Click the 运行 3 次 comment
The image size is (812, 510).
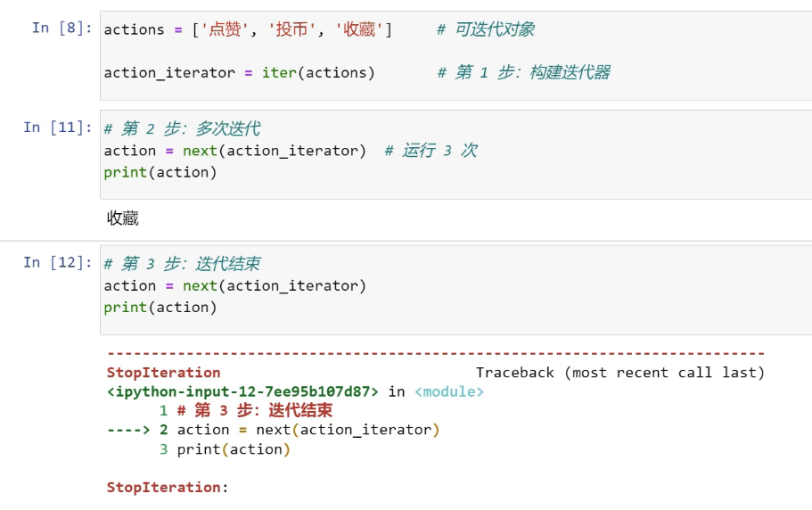(x=431, y=151)
